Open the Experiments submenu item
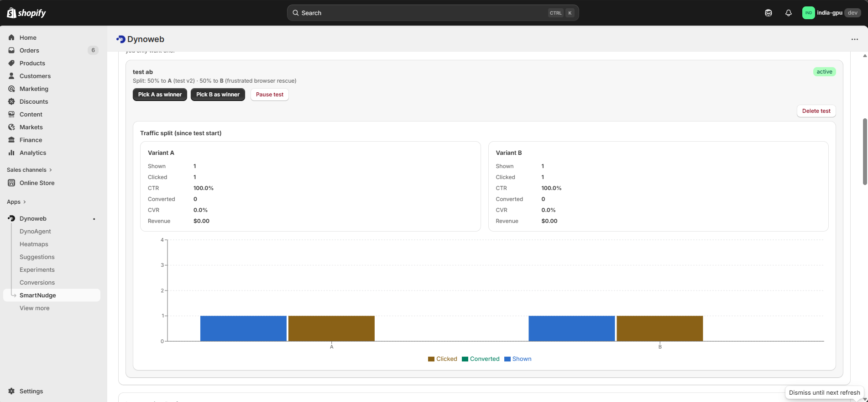 pyautogui.click(x=37, y=270)
